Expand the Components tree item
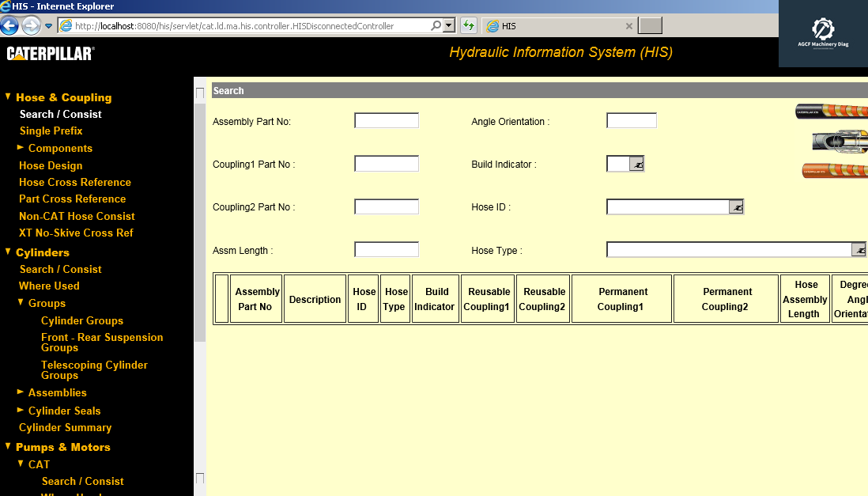The image size is (868, 496). [x=20, y=148]
